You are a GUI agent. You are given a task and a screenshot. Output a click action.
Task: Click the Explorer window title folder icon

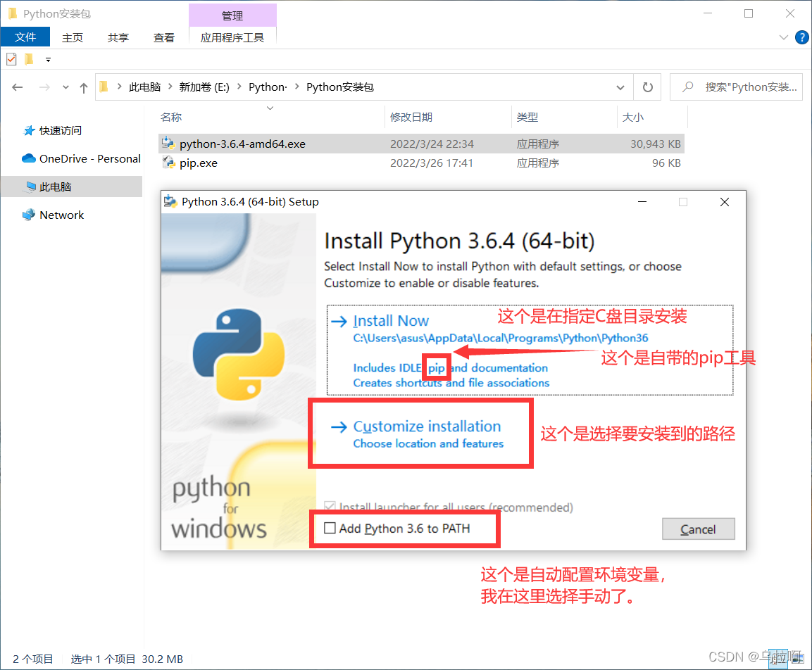tap(13, 13)
